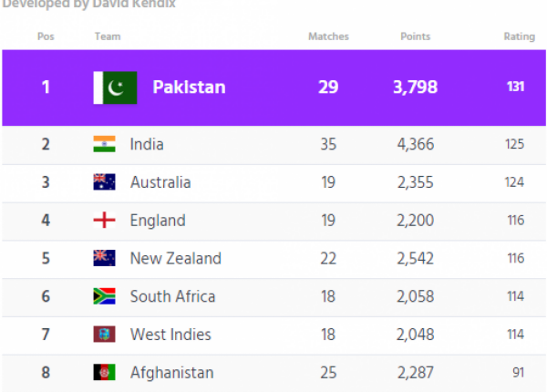Viewport: 547px width, 392px height.
Task: Click the Pakistan flag icon
Action: [x=116, y=88]
